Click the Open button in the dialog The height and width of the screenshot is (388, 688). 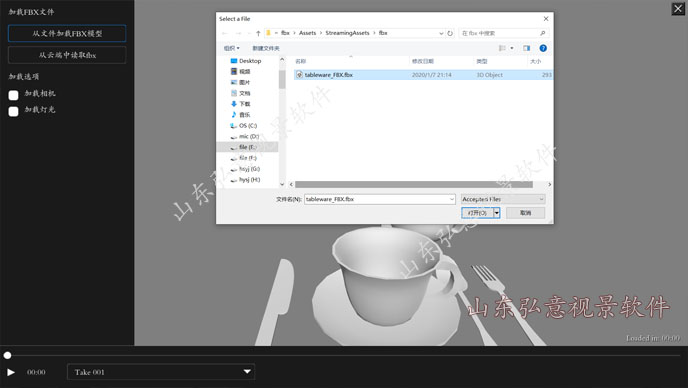(477, 213)
